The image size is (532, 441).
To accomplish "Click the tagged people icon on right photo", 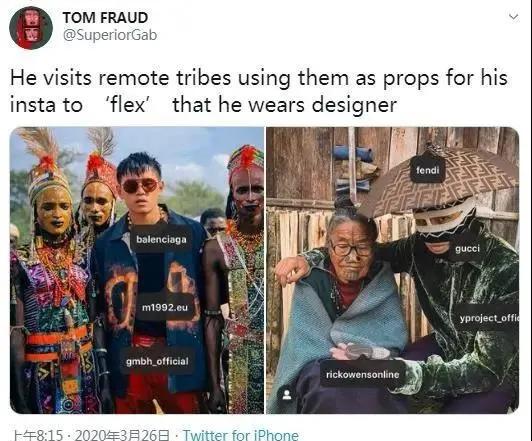I will coord(287,395).
